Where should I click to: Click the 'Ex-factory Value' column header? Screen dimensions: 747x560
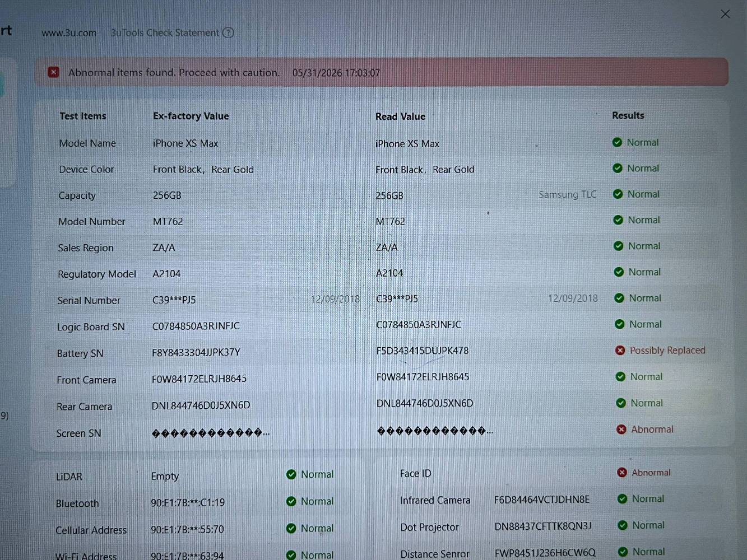pos(191,116)
